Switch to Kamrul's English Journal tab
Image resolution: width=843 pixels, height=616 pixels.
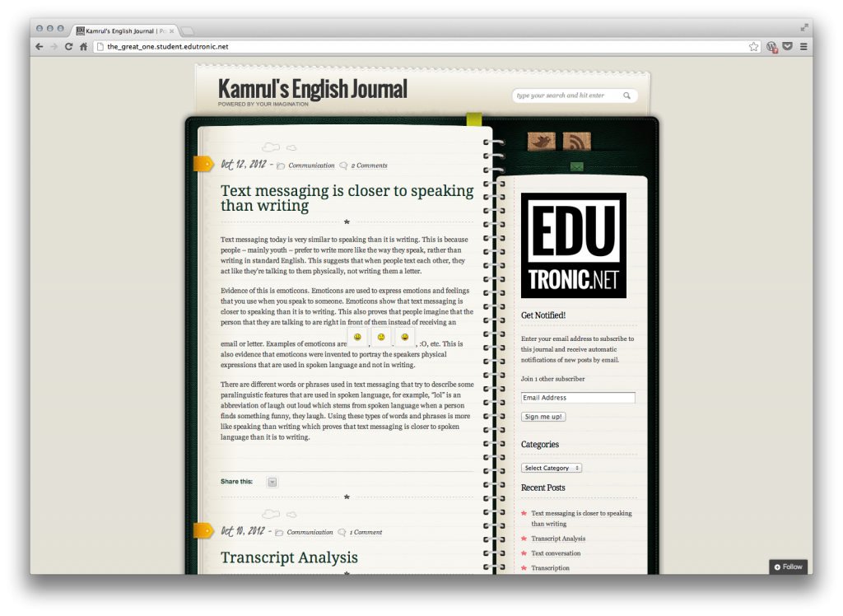123,31
